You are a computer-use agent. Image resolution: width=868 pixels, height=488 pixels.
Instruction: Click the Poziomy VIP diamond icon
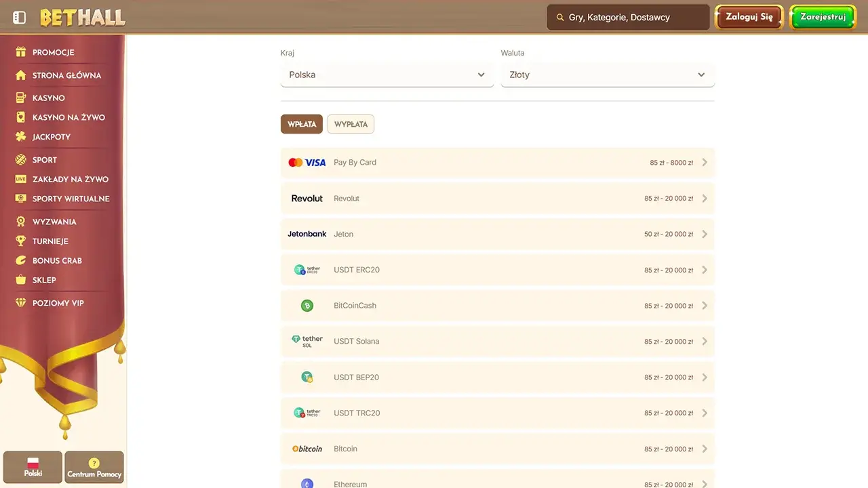[20, 303]
